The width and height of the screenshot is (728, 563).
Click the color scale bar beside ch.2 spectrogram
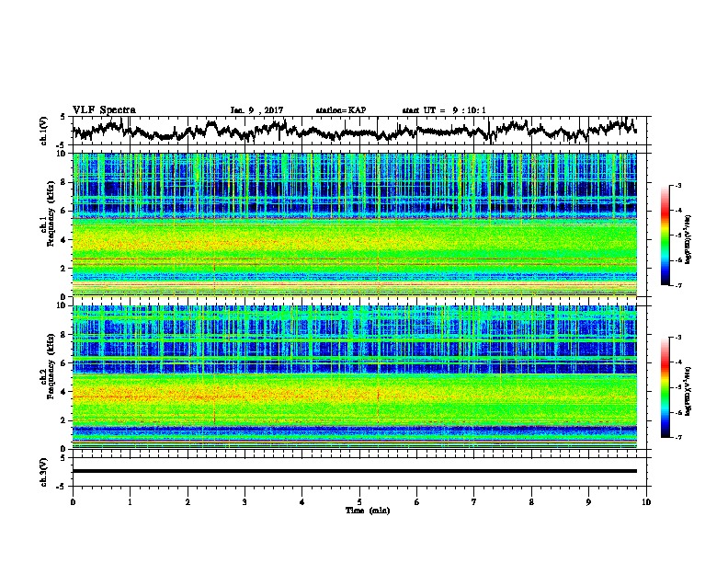click(665, 387)
